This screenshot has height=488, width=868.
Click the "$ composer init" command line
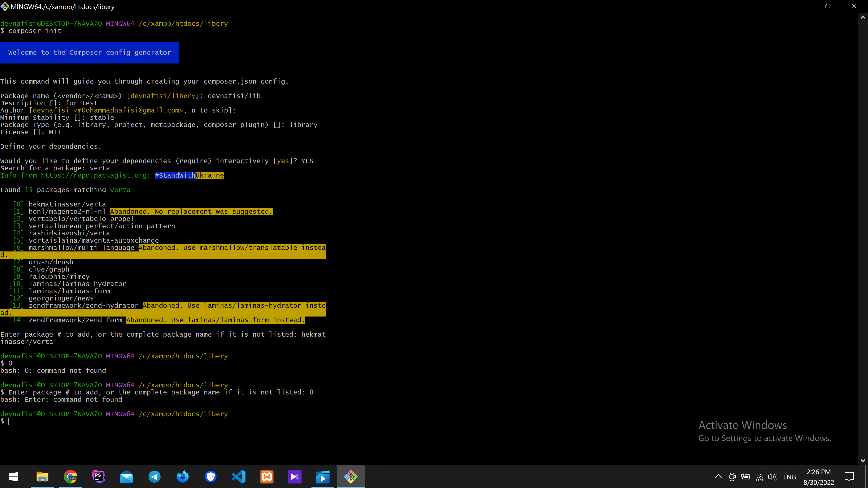coord(31,31)
